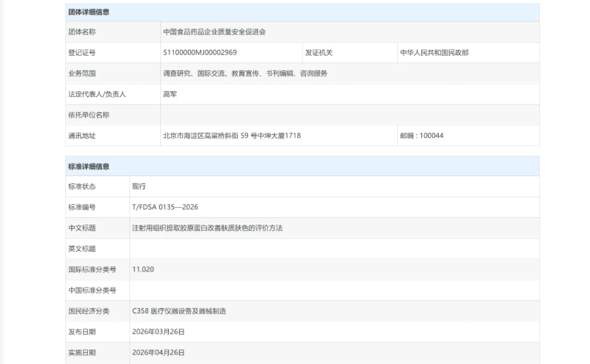590x364 pixels.
Task: Select the postal code 邮编：100044
Action: 421,136
